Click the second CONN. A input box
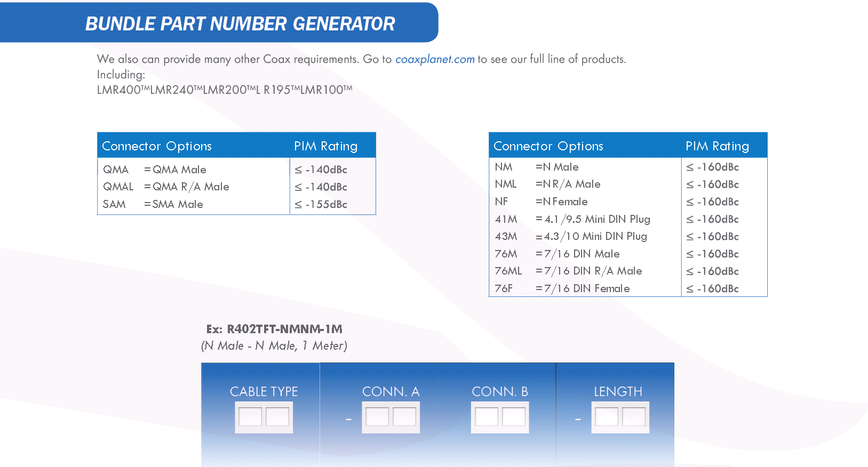The width and height of the screenshot is (868, 467). tap(404, 416)
